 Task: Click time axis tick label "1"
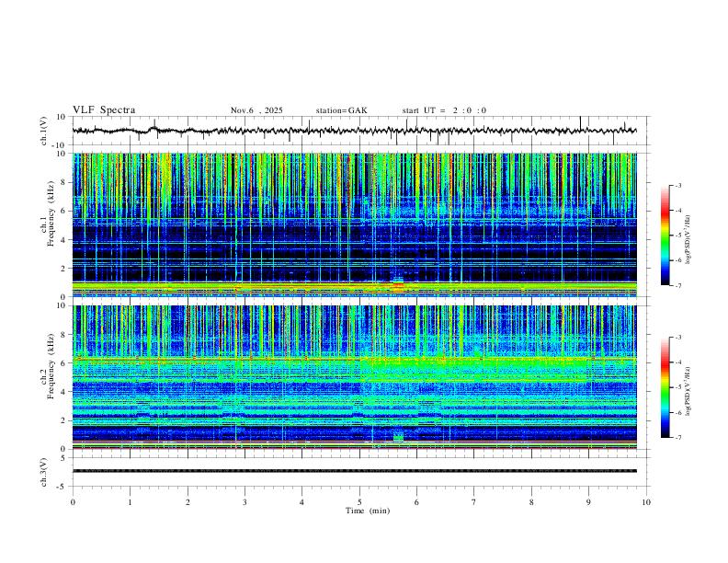[130, 502]
